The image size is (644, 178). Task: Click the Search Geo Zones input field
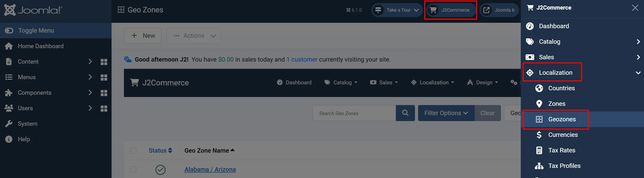pyautogui.click(x=354, y=113)
